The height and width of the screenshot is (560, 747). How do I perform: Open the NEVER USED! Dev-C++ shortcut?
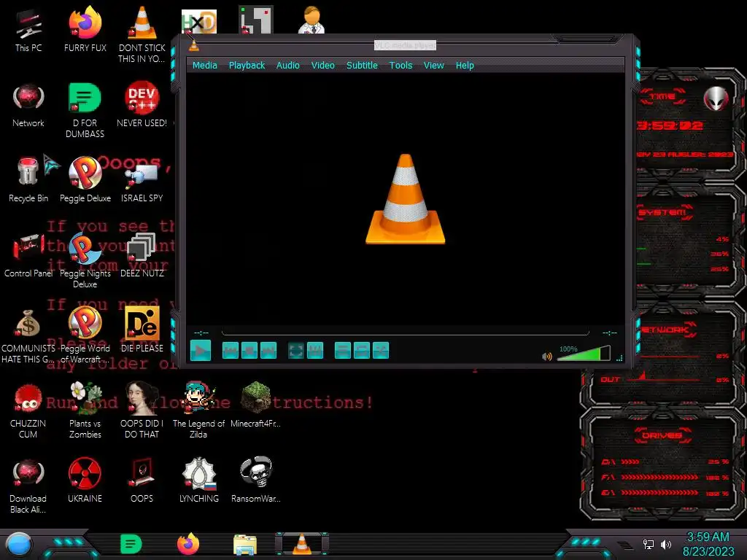point(142,105)
